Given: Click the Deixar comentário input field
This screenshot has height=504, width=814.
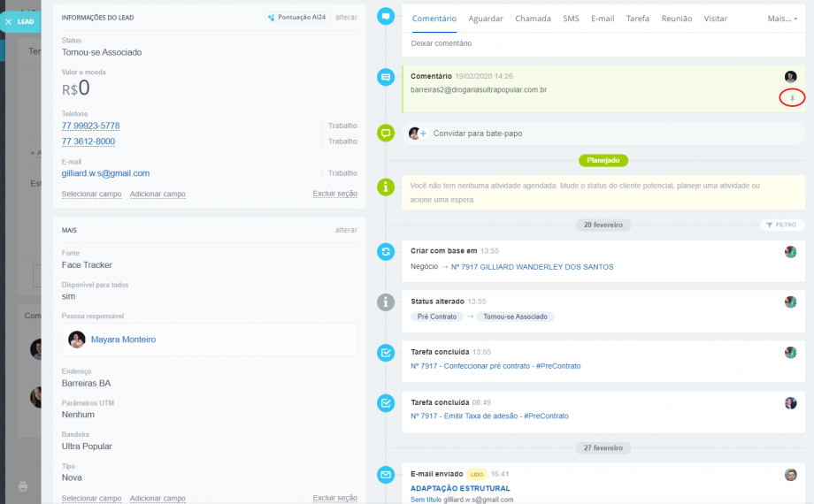Looking at the screenshot, I should point(602,43).
